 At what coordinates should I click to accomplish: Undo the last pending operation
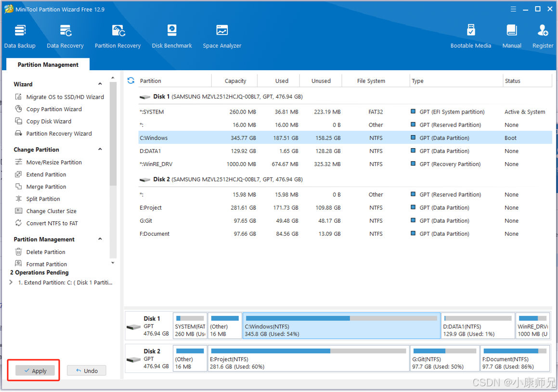pyautogui.click(x=87, y=371)
